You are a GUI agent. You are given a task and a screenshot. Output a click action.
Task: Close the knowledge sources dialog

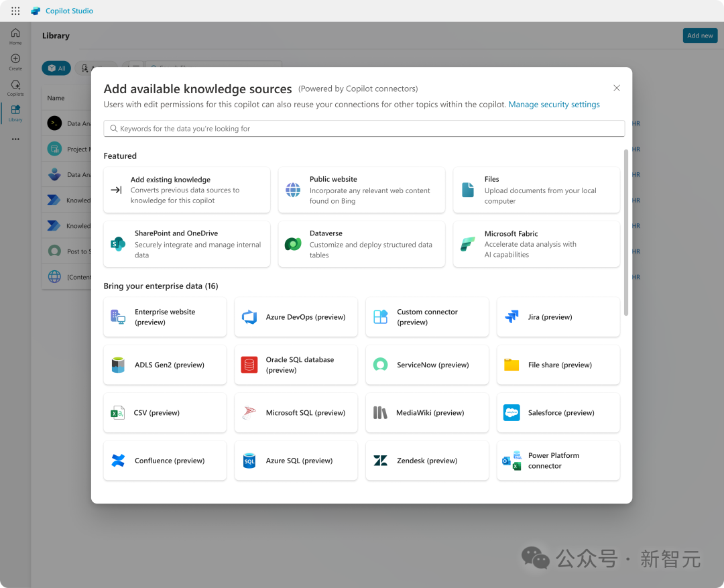point(617,89)
